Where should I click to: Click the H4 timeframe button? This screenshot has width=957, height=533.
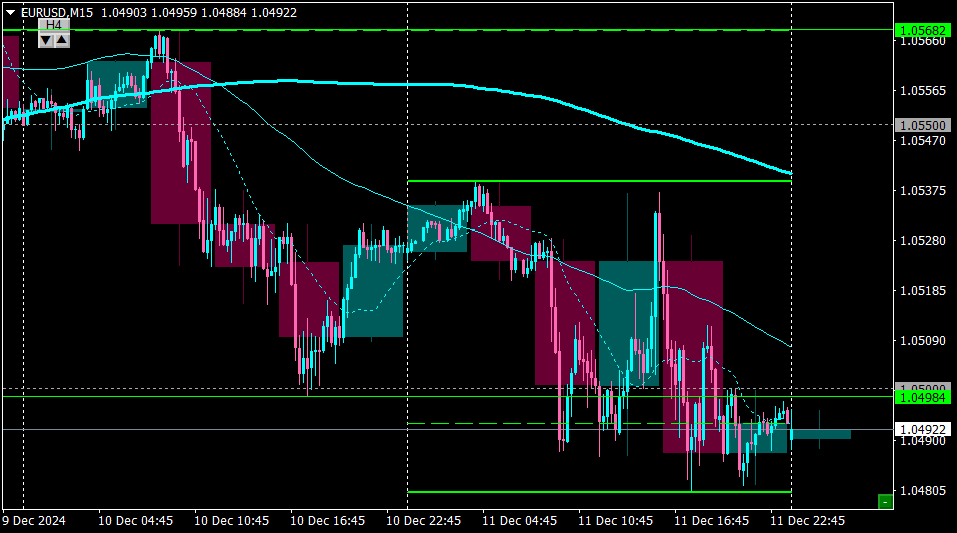coord(54,25)
